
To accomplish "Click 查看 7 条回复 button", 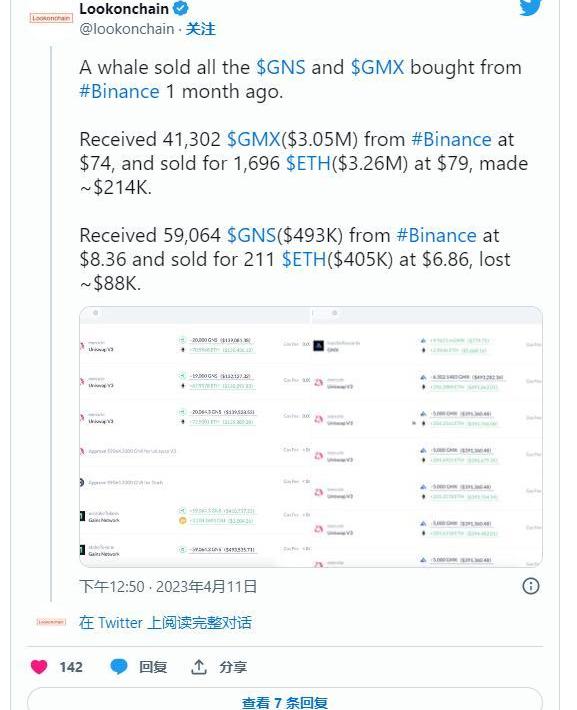I will point(285,701).
